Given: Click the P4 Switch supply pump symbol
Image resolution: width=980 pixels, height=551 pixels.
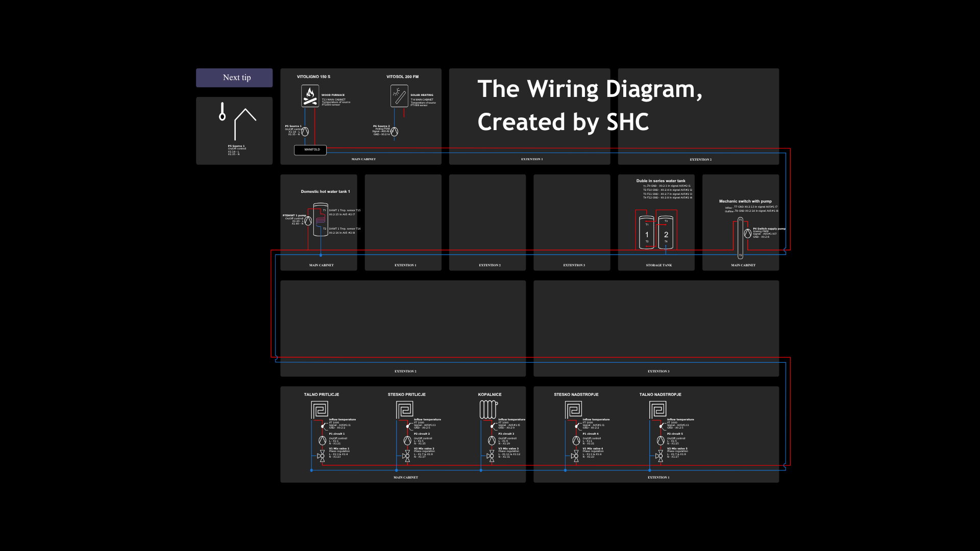Looking at the screenshot, I should click(x=748, y=233).
